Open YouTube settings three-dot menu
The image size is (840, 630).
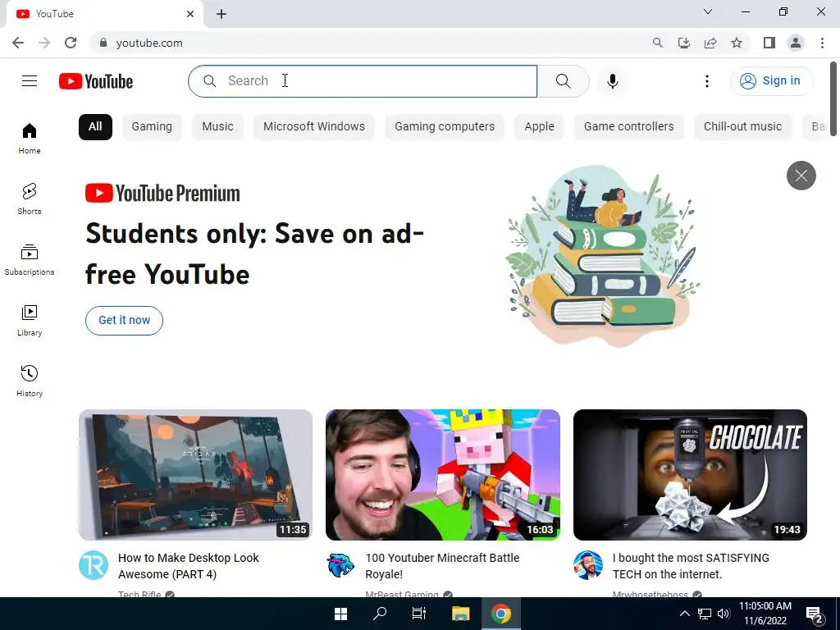point(706,81)
